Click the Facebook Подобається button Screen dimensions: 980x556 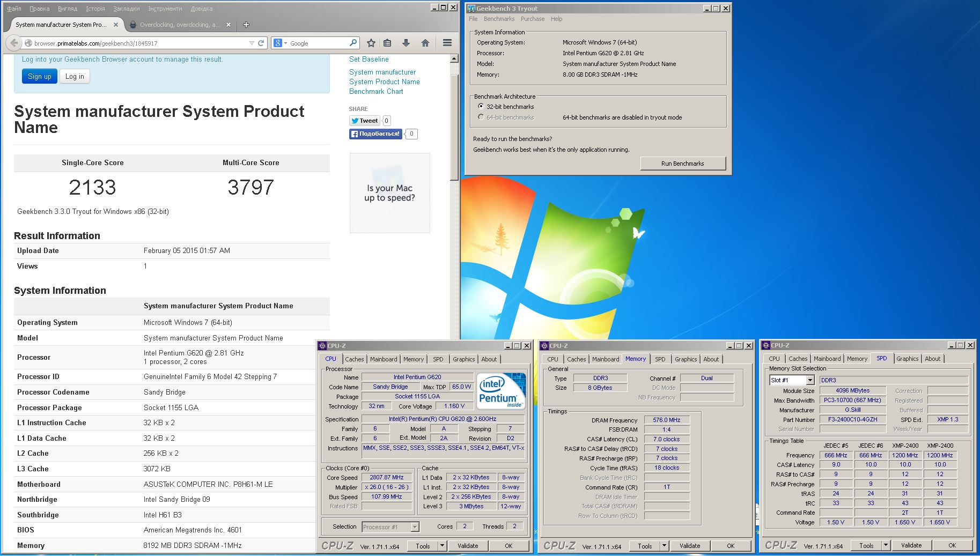click(376, 134)
